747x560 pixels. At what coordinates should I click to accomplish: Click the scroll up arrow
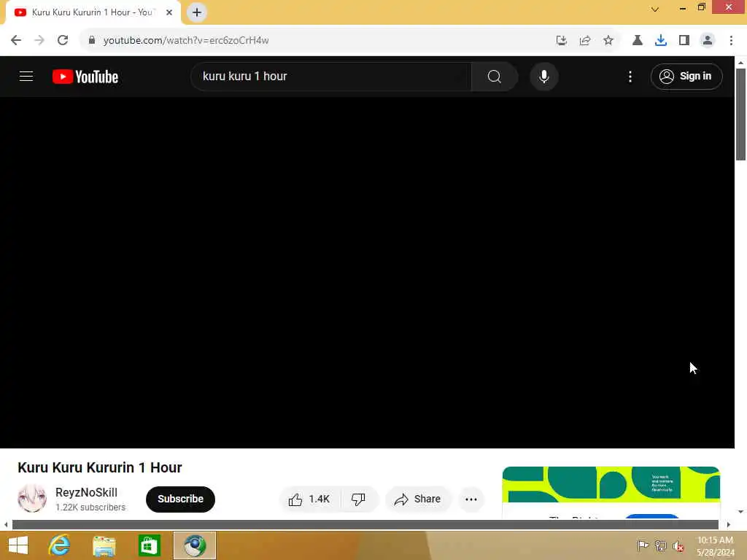[x=740, y=63]
